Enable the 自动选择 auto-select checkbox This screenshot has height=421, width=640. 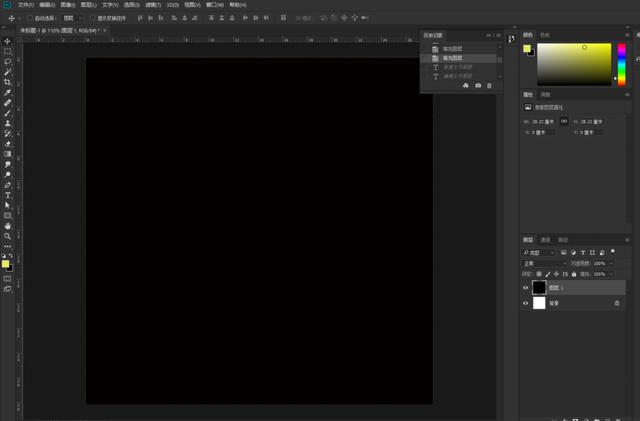(x=29, y=18)
